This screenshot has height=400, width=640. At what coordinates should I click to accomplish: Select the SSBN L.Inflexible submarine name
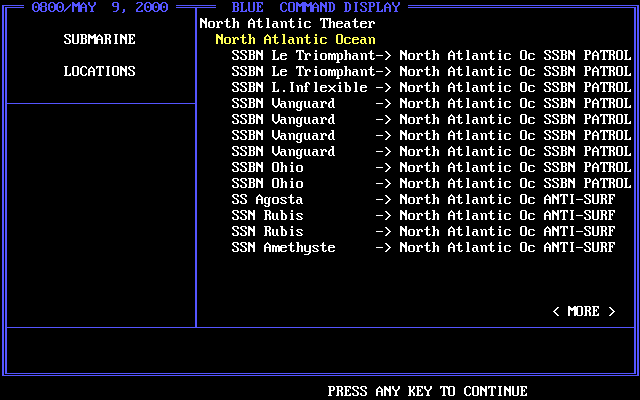click(299, 87)
